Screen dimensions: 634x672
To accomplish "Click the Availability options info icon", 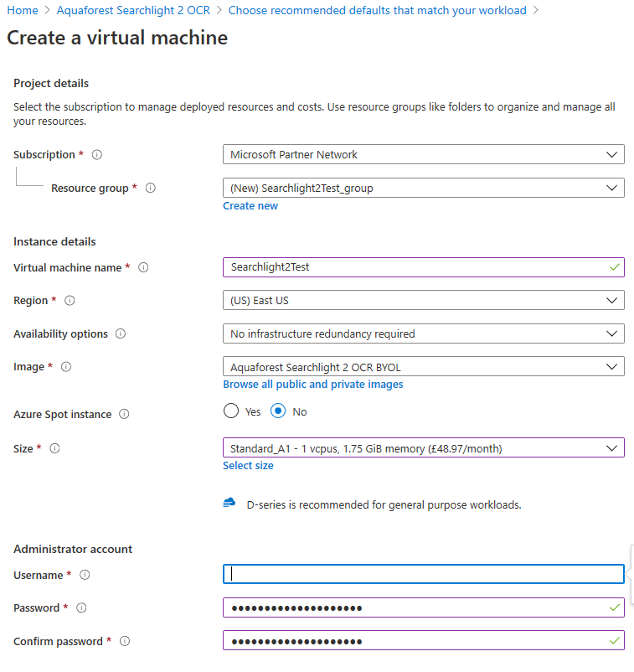I will pos(121,333).
